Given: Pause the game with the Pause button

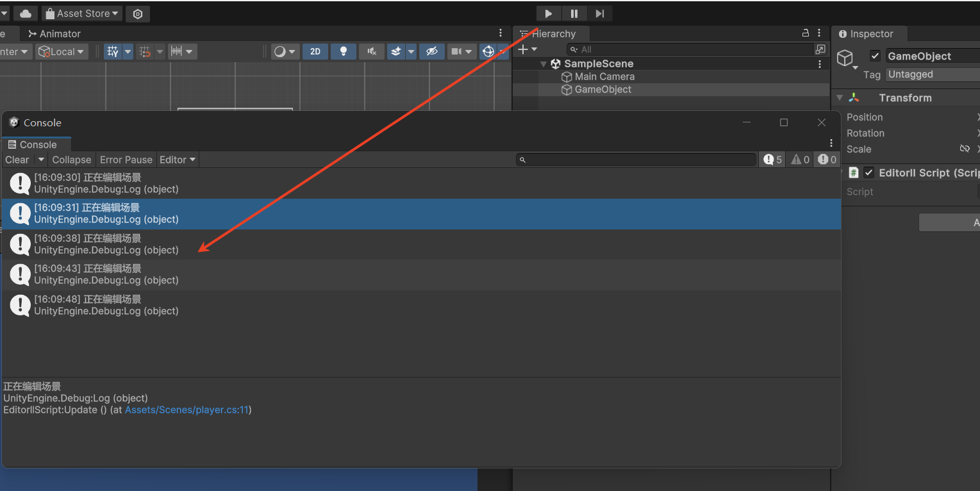Looking at the screenshot, I should (x=574, y=13).
